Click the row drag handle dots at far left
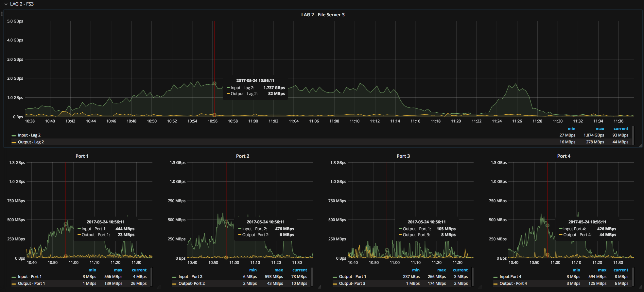This screenshot has height=292, width=644. (x=2, y=14)
